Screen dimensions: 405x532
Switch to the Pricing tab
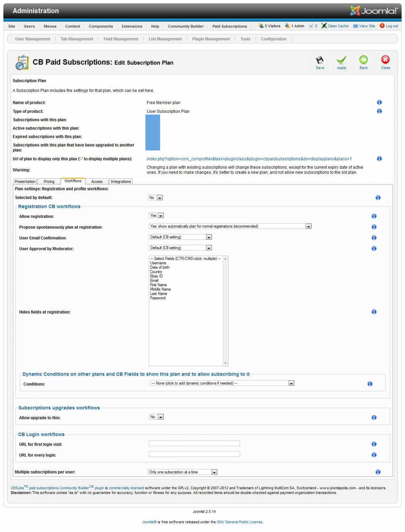tap(49, 181)
